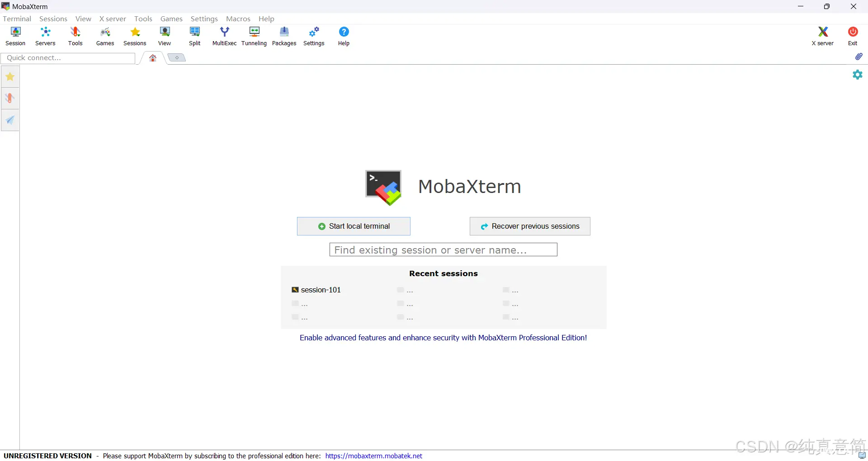Open the red tools sidebar tab
This screenshot has height=461, width=868.
(10, 99)
